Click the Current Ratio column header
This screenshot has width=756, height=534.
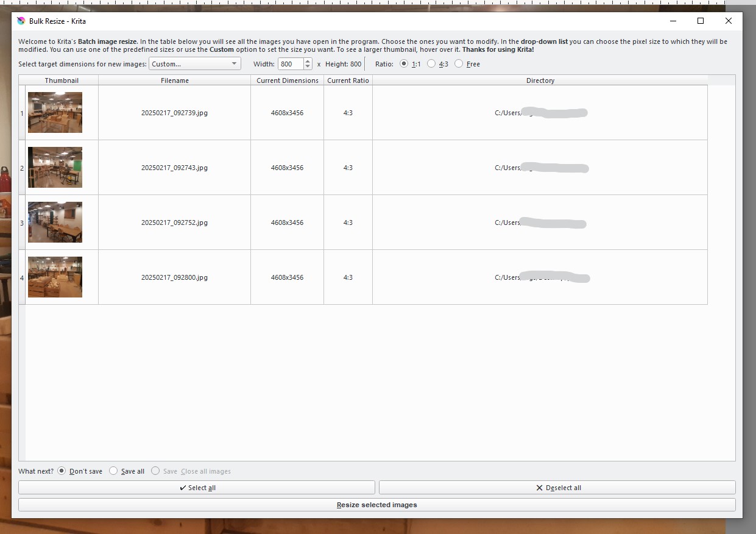(348, 80)
